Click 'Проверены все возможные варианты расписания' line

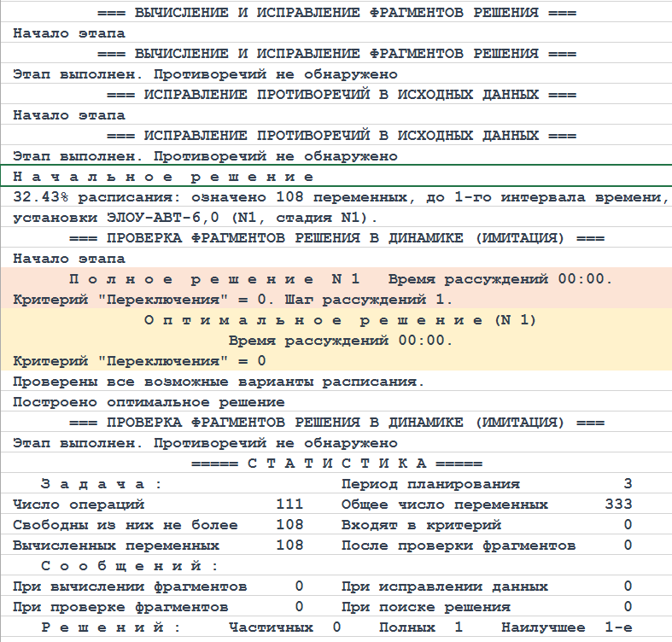coord(219,382)
